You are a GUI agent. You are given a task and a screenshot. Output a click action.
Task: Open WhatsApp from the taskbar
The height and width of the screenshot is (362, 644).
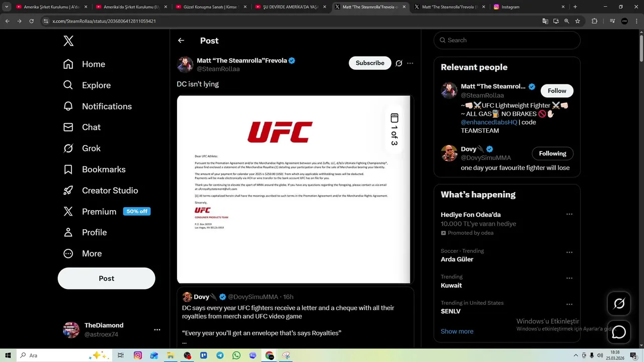236,355
